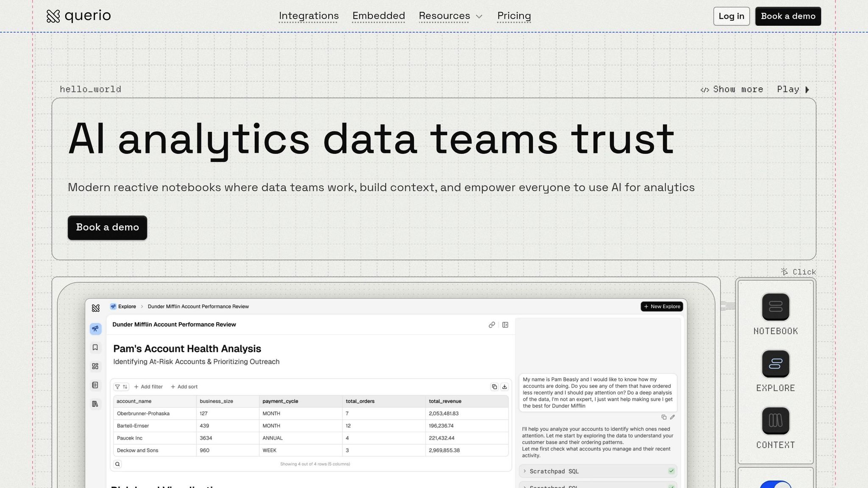Click the library books icon in sidebar
The width and height of the screenshot is (868, 488).
coord(95,404)
